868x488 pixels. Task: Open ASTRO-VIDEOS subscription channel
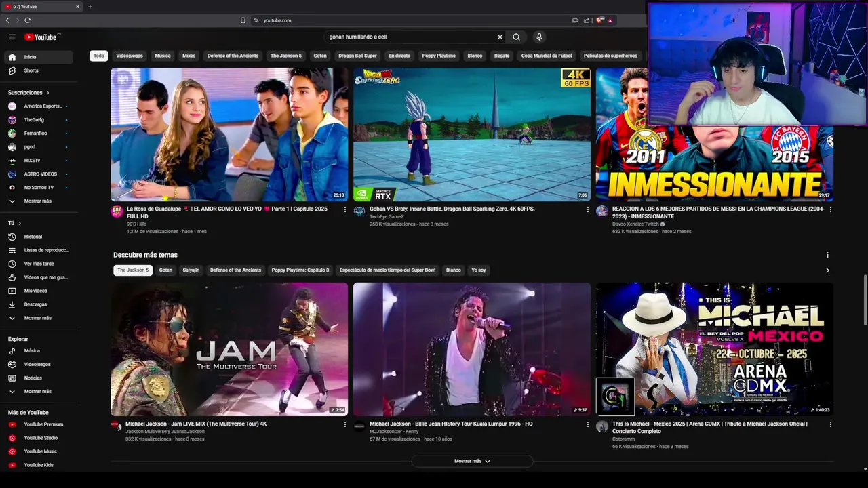pos(38,174)
